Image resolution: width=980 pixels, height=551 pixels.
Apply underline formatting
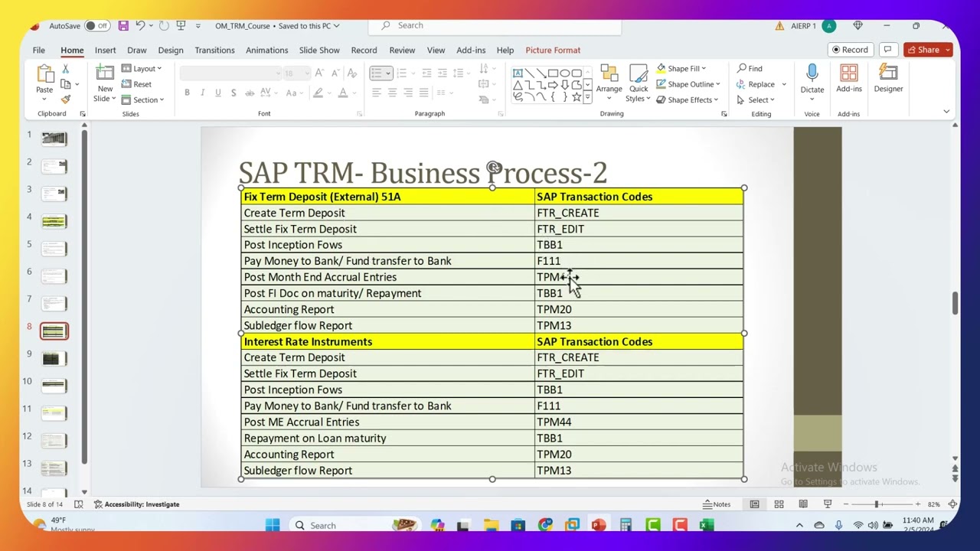(x=217, y=93)
